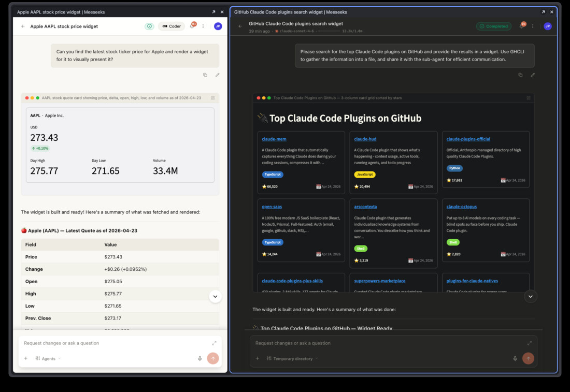This screenshot has width=570, height=392.
Task: Open kebab menu in Apple AAPL window
Action: point(203,26)
